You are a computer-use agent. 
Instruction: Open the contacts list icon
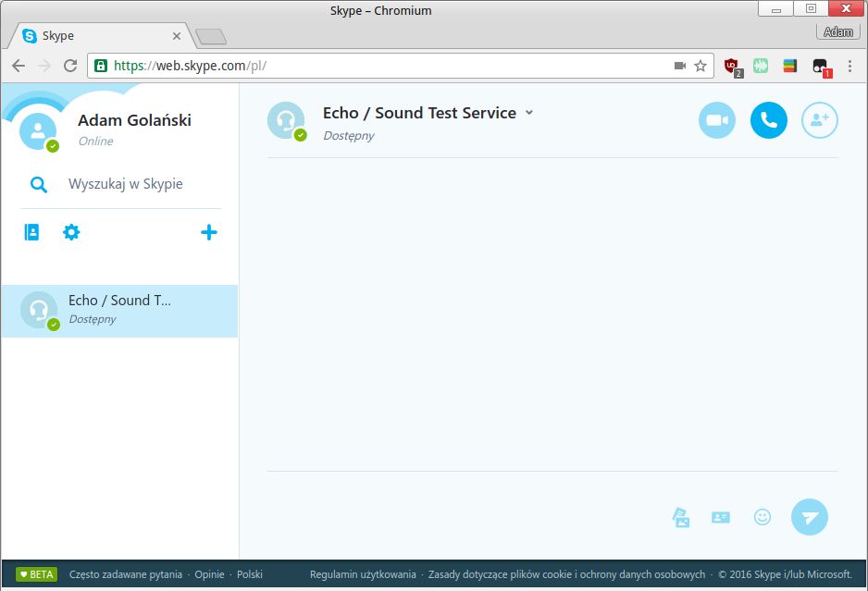31,232
